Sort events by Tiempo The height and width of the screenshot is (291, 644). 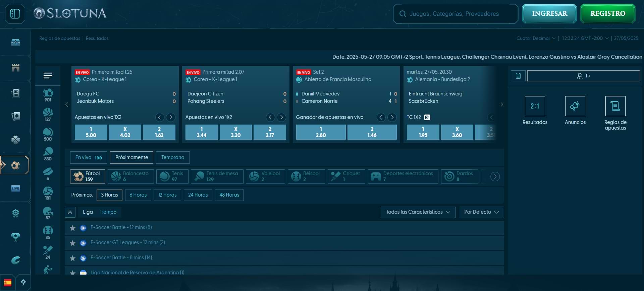coord(108,212)
